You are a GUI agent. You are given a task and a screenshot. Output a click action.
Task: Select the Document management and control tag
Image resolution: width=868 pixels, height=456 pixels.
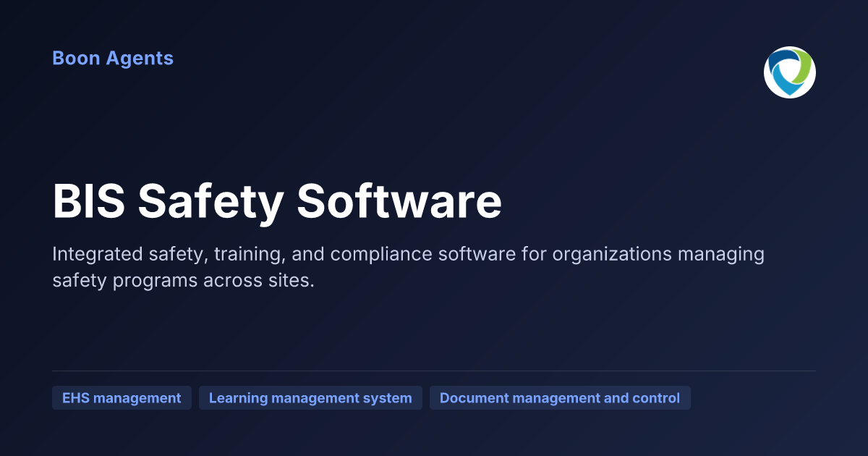(x=560, y=398)
